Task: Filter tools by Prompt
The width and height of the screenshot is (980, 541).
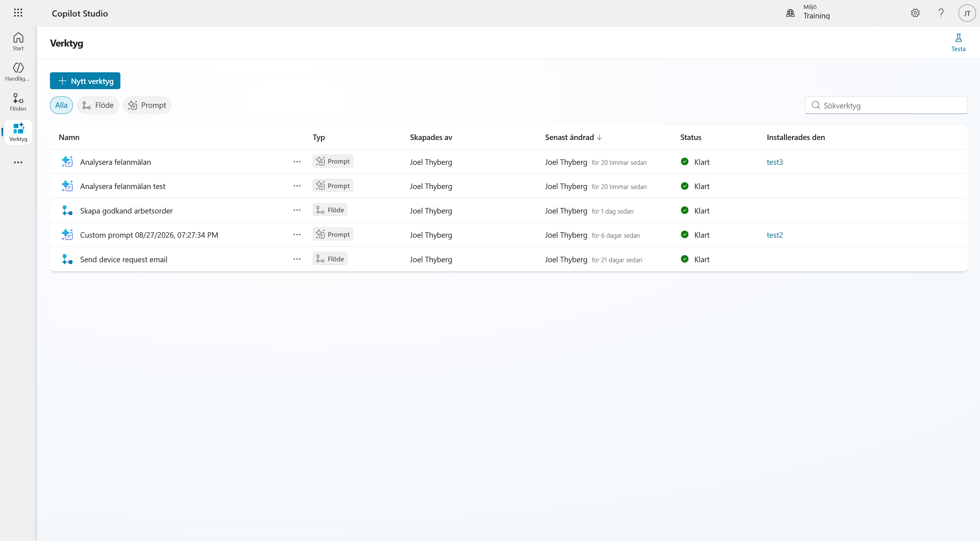Action: click(147, 105)
